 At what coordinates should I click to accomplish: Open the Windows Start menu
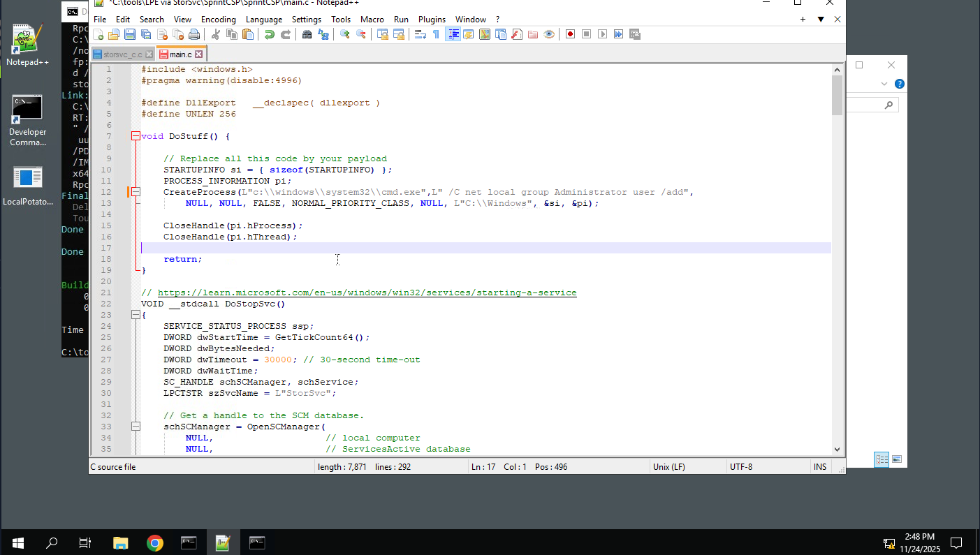(17, 542)
